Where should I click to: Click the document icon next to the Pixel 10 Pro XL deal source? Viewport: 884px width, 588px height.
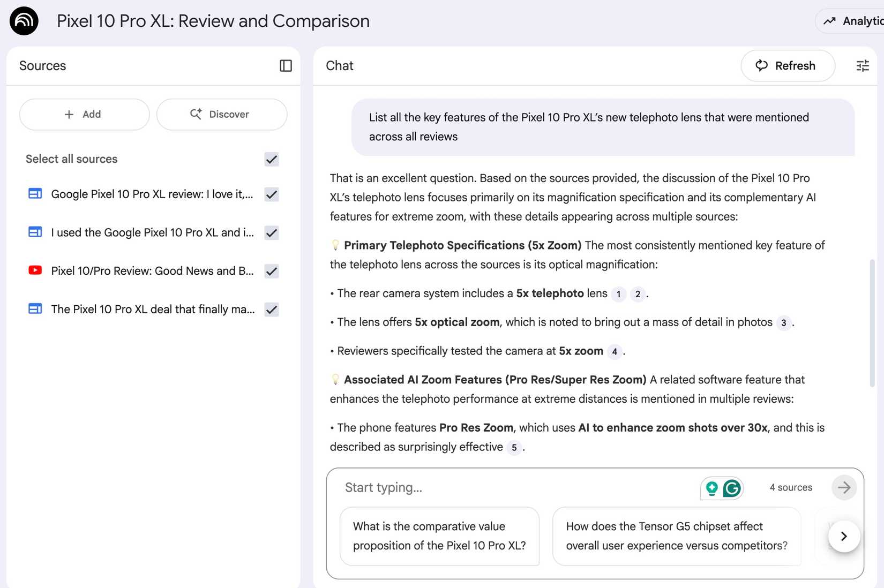(x=34, y=308)
